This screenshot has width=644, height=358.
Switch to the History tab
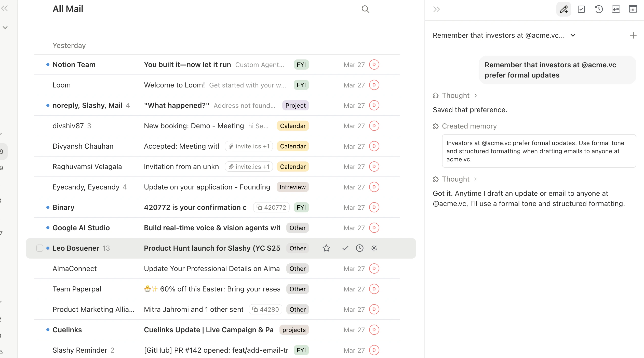[x=599, y=9]
